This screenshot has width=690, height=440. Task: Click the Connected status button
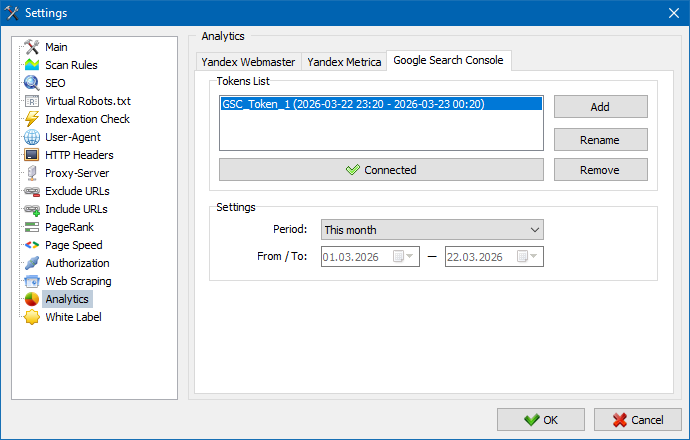pos(381,170)
